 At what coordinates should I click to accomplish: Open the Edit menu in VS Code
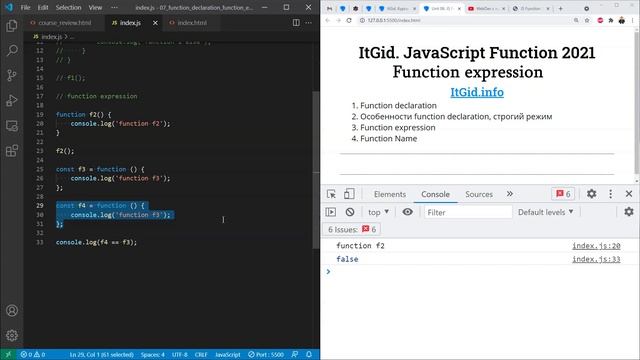point(43,7)
